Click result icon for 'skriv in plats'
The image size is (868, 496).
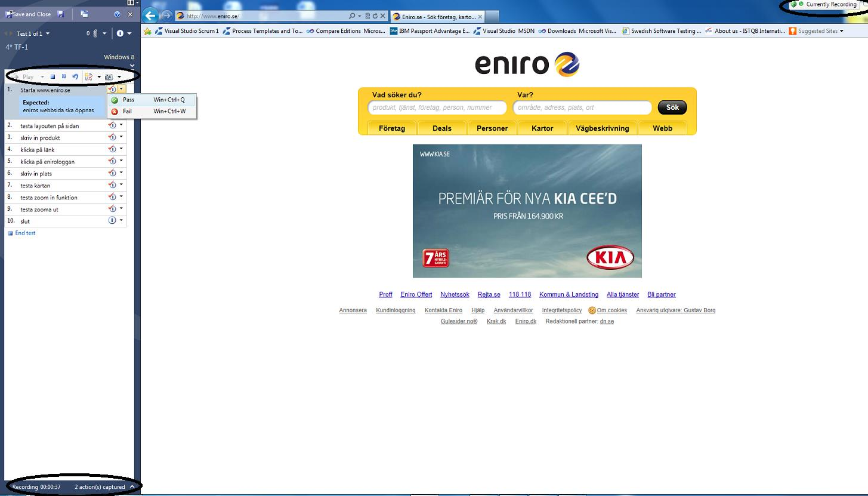(112, 173)
